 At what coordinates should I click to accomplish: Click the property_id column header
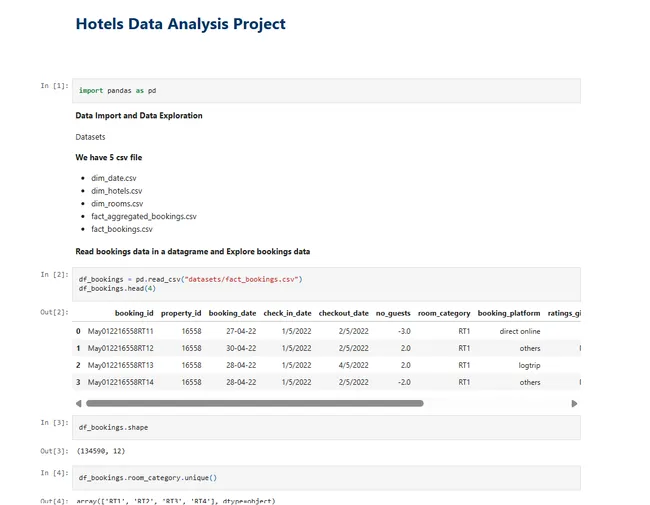(181, 313)
